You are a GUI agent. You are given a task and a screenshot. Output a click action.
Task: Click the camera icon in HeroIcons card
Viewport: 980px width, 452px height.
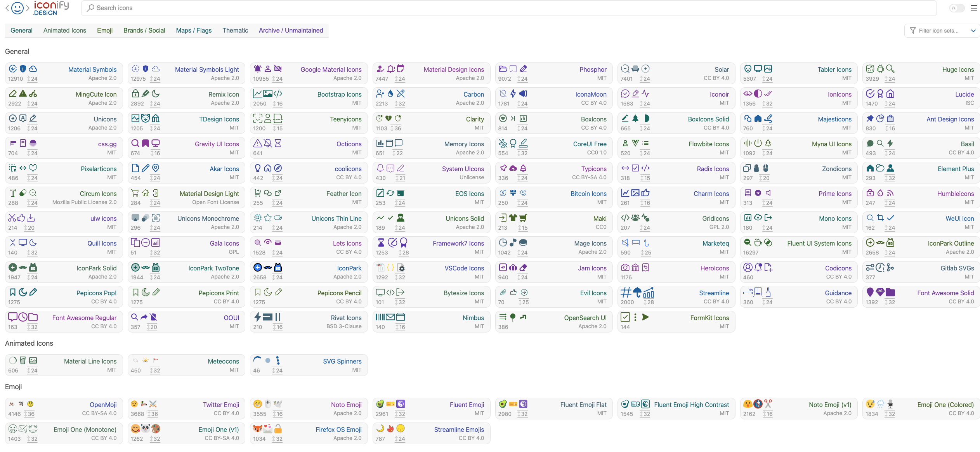pyautogui.click(x=625, y=267)
